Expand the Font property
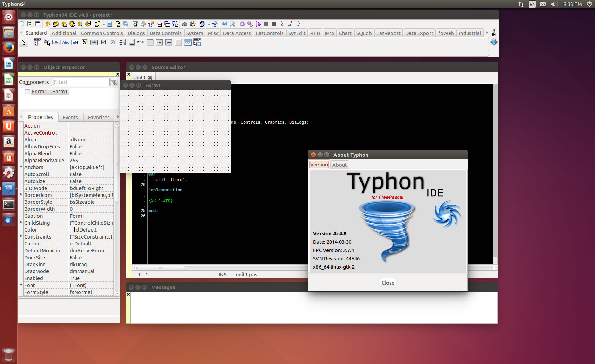 tap(21, 285)
